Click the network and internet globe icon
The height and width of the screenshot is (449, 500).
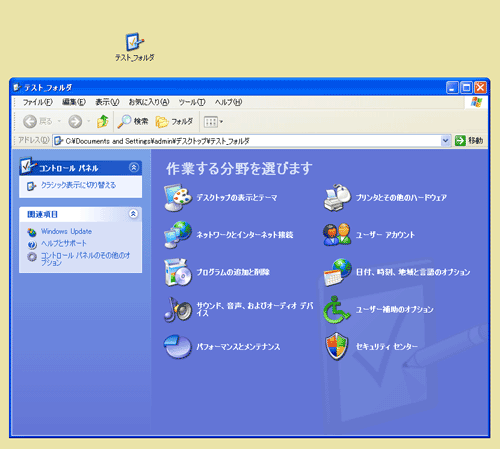pos(178,235)
